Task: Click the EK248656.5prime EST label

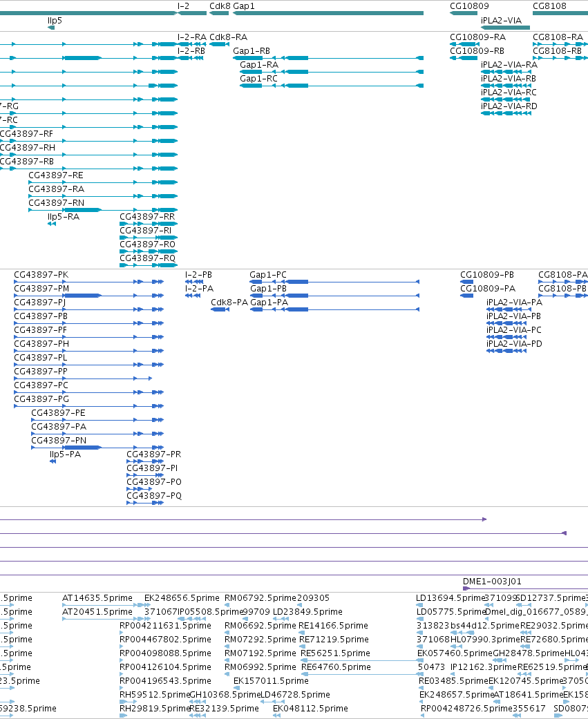Action: pyautogui.click(x=182, y=598)
